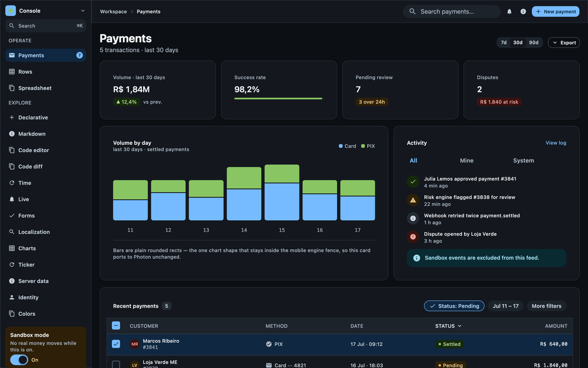Click the info icon next to Markdown
The height and width of the screenshot is (368, 588).
click(12, 134)
